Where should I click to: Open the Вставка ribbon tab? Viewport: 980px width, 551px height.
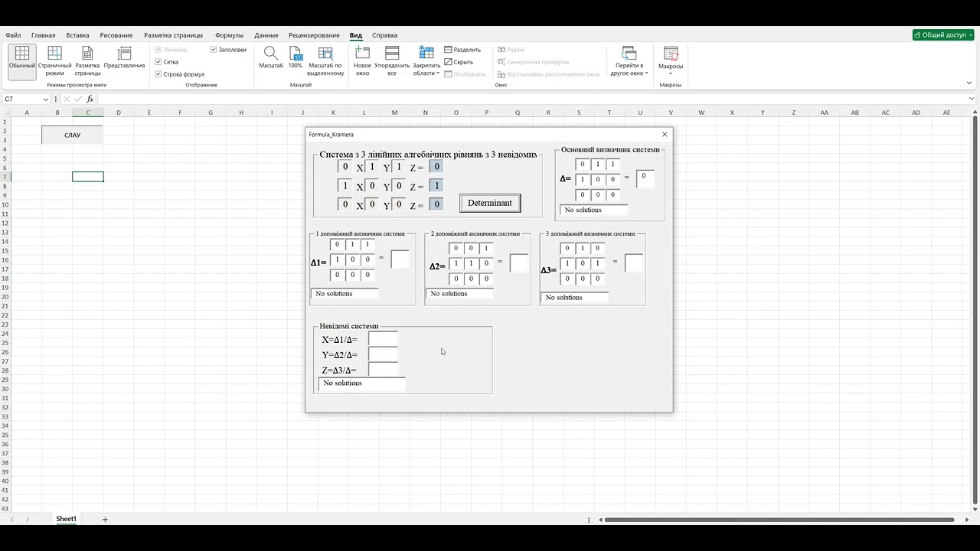[77, 35]
